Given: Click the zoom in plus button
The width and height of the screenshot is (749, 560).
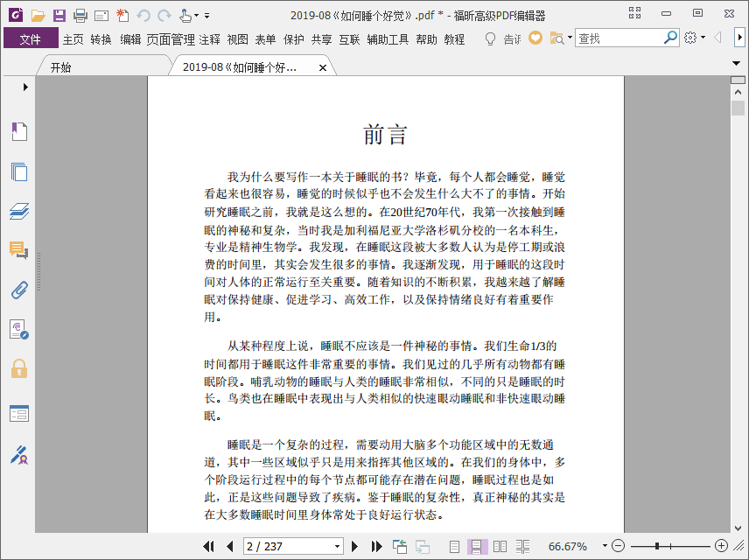Looking at the screenshot, I should coord(721,546).
